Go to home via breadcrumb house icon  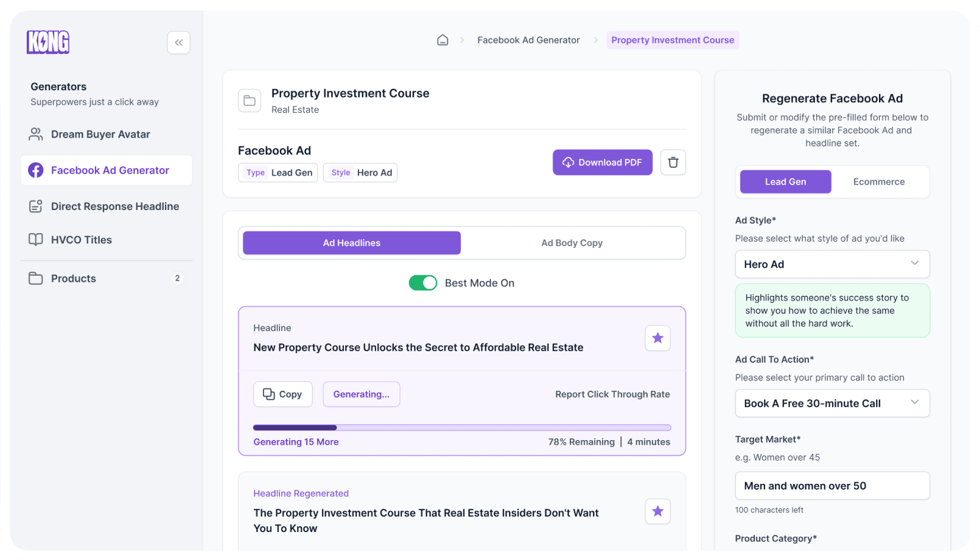point(443,40)
